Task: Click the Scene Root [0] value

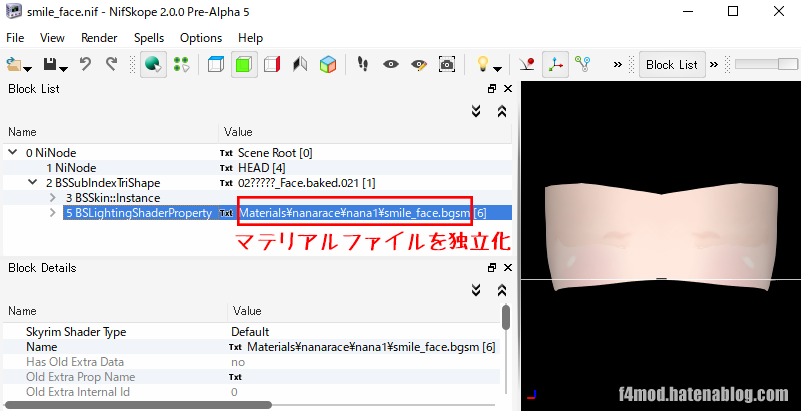Action: point(275,153)
